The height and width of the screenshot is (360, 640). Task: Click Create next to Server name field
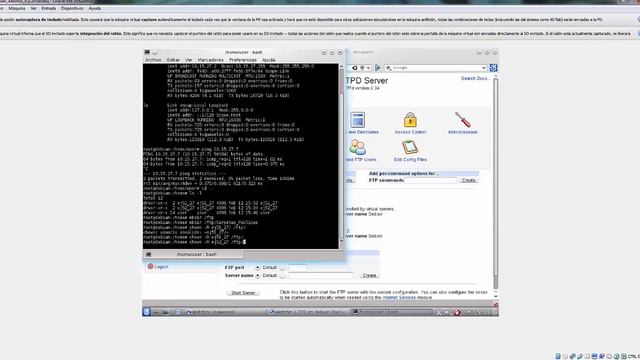point(369,276)
